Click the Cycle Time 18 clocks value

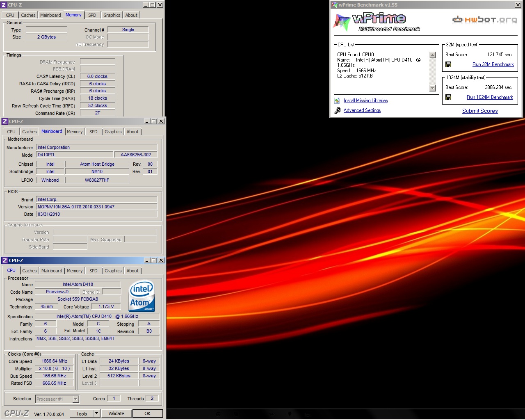pos(97,98)
